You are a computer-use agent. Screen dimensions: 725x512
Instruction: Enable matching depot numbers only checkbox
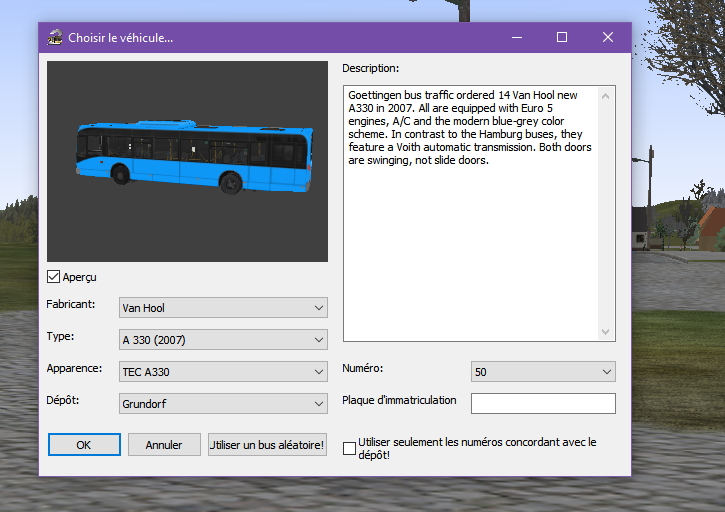[x=349, y=448]
